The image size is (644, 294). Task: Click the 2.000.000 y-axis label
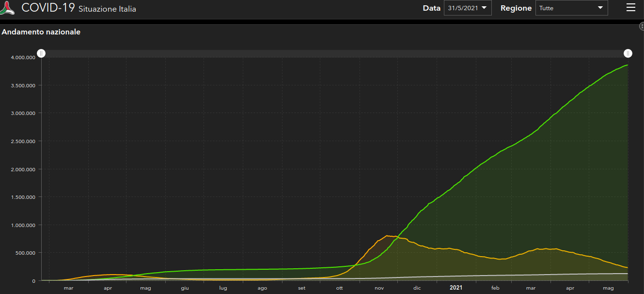(x=23, y=169)
